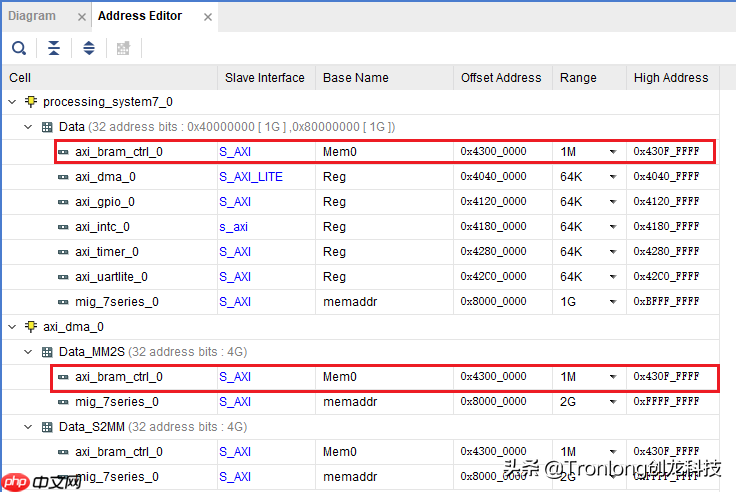Viewport: 736px width, 492px height.
Task: Click the segment icon beside axi_intc_0
Action: coord(63,227)
